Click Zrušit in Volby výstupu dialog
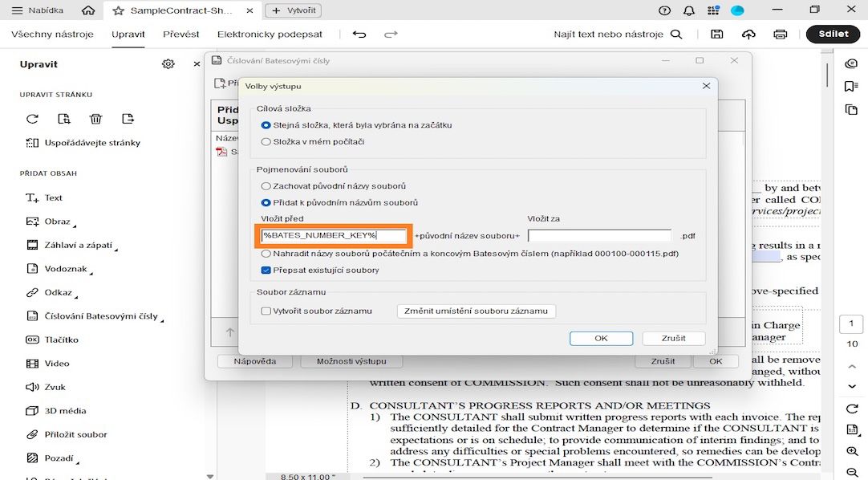This screenshot has width=868, height=480. pos(674,338)
